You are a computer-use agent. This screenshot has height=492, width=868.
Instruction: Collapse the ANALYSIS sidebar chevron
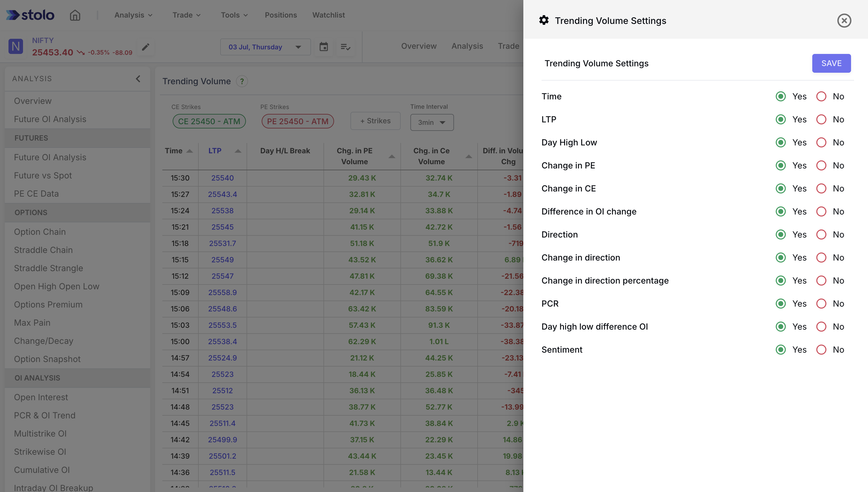[x=138, y=79]
